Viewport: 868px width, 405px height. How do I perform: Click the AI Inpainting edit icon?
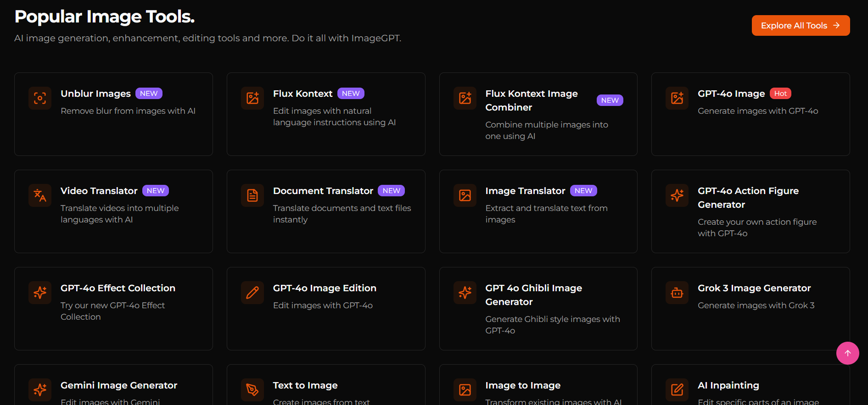coord(677,390)
